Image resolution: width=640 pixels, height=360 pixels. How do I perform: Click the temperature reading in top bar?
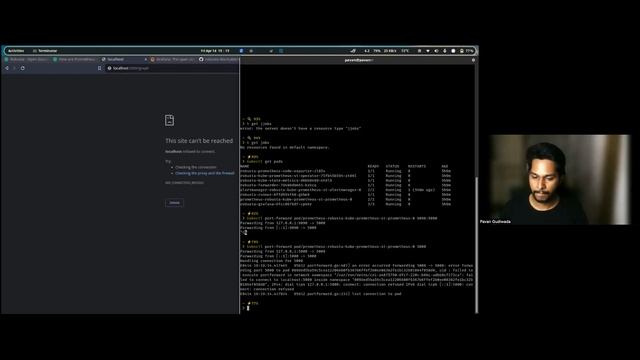point(405,51)
